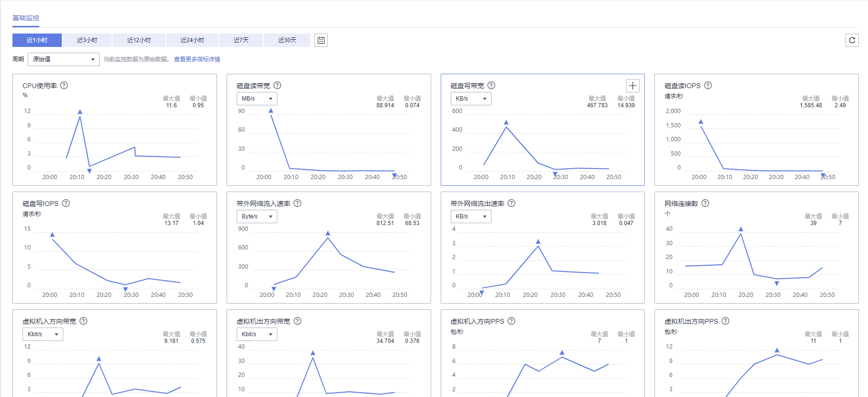Open the Kbit/s unit dropdown for 虚拟机入方向带宽
The height and width of the screenshot is (397, 868).
coord(43,334)
